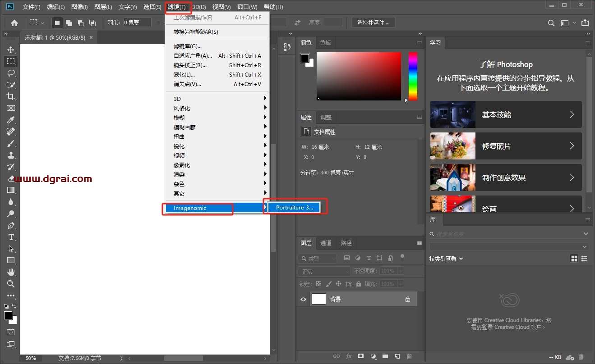Viewport: 595px width, 364px height.
Task: Open the 模糊 submenu
Action: pyautogui.click(x=217, y=118)
